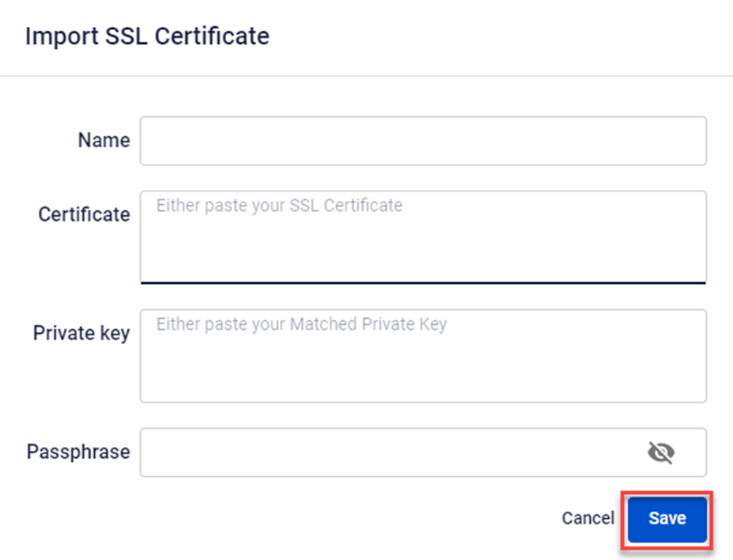The height and width of the screenshot is (560, 733).
Task: Focus the Name input field
Action: [x=422, y=142]
